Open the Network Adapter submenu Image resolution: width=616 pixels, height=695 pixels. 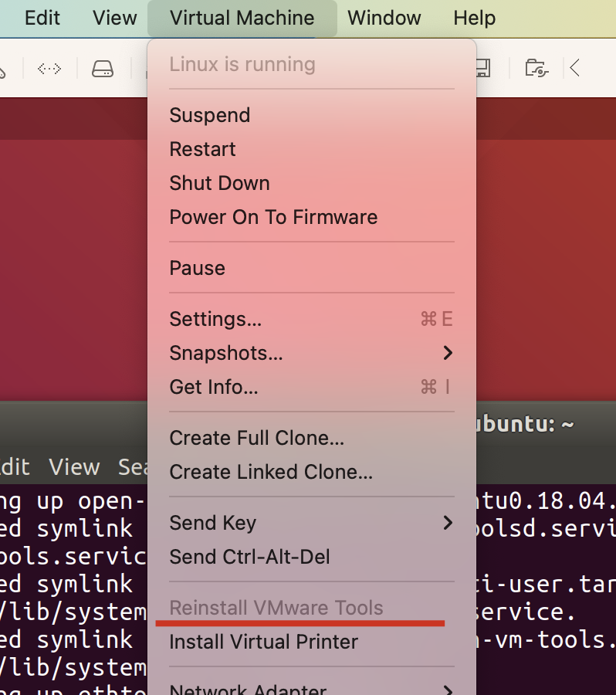point(312,687)
